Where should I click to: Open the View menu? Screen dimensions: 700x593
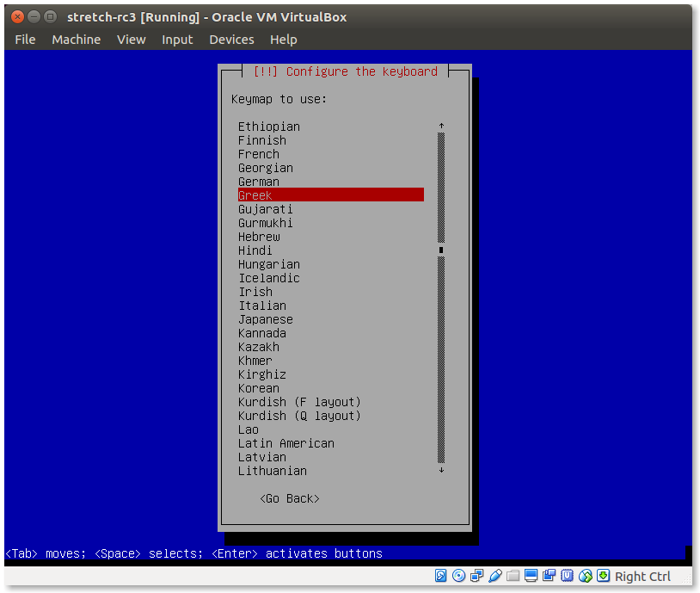tap(132, 40)
